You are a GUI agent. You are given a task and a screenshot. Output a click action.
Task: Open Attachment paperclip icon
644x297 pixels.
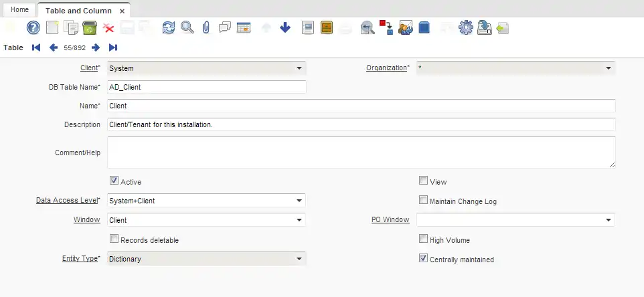click(206, 28)
